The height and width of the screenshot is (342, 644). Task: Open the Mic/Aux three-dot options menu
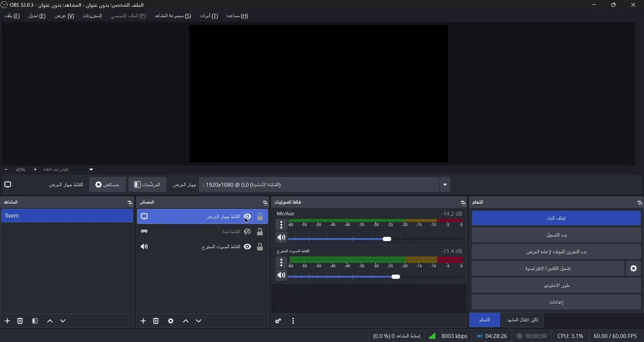(x=281, y=225)
